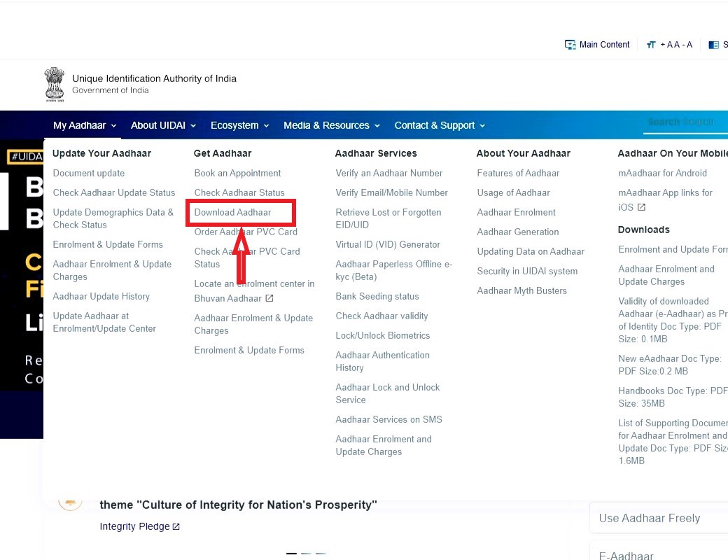Increase font size with +A
The image size is (728, 560).
tap(666, 45)
